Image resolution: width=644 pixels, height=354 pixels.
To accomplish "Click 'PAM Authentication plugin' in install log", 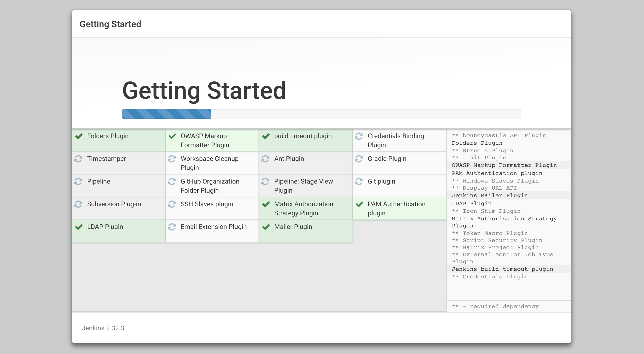I will click(x=497, y=173).
